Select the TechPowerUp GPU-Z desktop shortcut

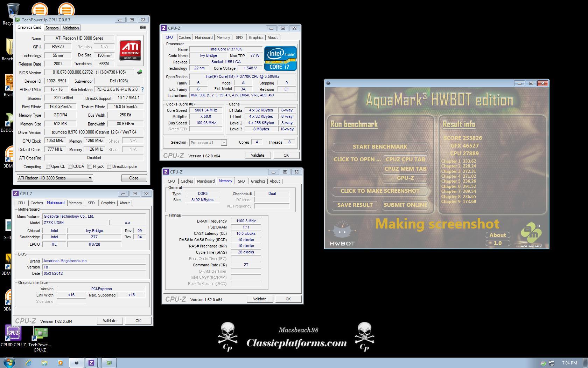pos(40,339)
